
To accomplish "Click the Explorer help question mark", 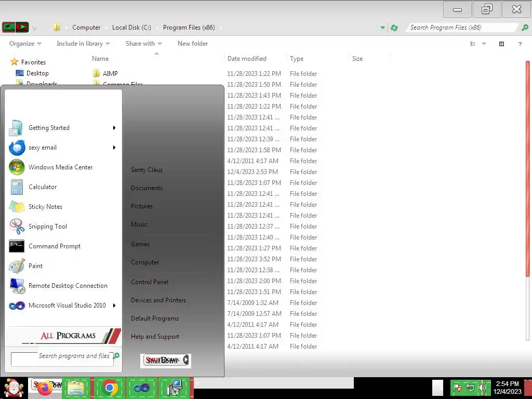I will pos(520,44).
